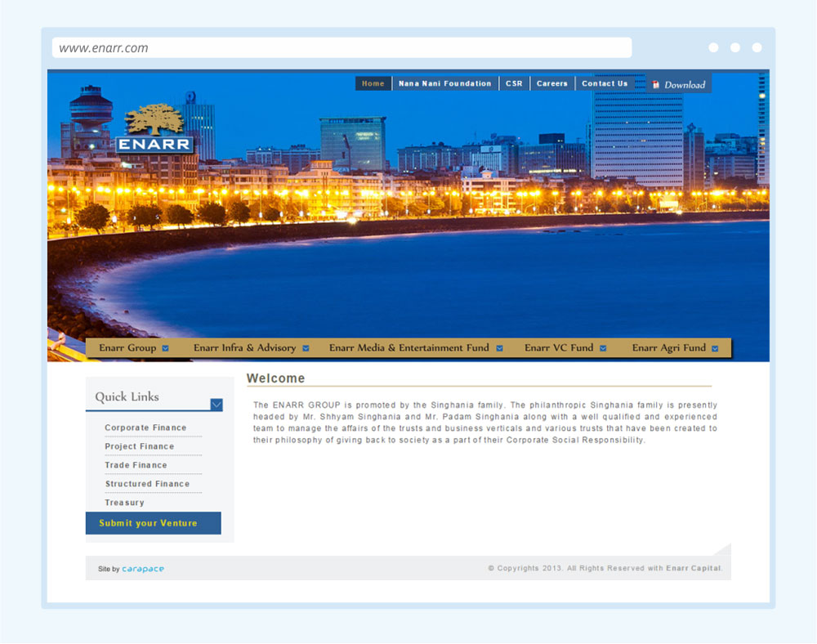The width and height of the screenshot is (817, 644).
Task: Expand the Enarr Infra & Advisory dropdown arrow
Action: [306, 349]
